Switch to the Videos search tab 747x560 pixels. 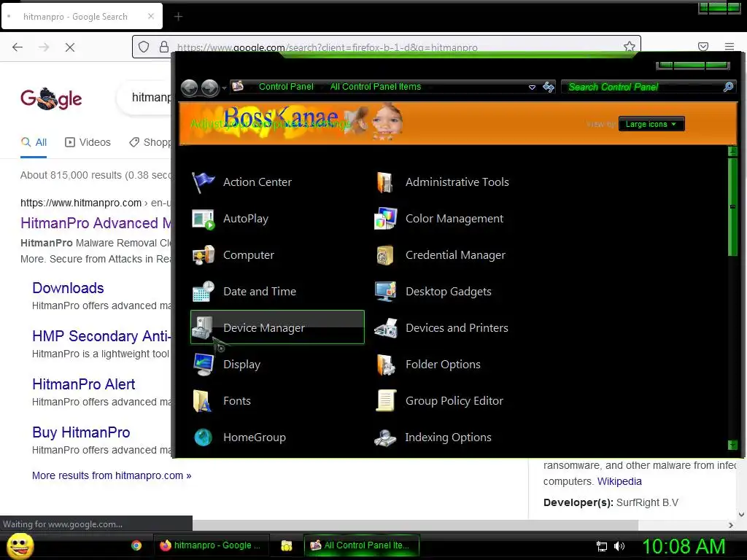coord(88,142)
